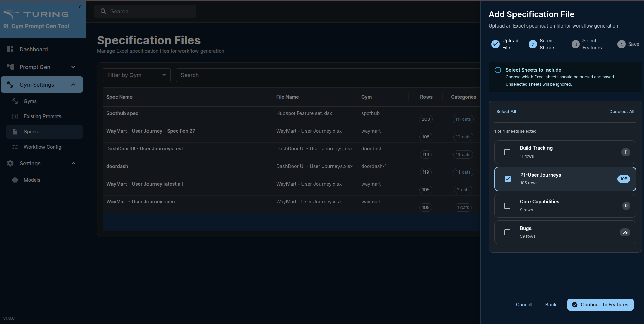
Task: Click the Dashboard grid icon in sidebar
Action: point(10,49)
